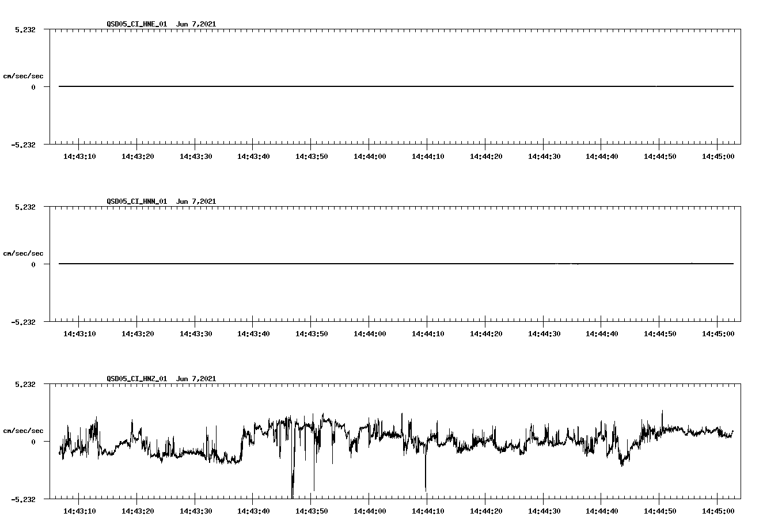Click the cm/sec/sec label of HNN plot
782x532 pixels.
[23, 253]
